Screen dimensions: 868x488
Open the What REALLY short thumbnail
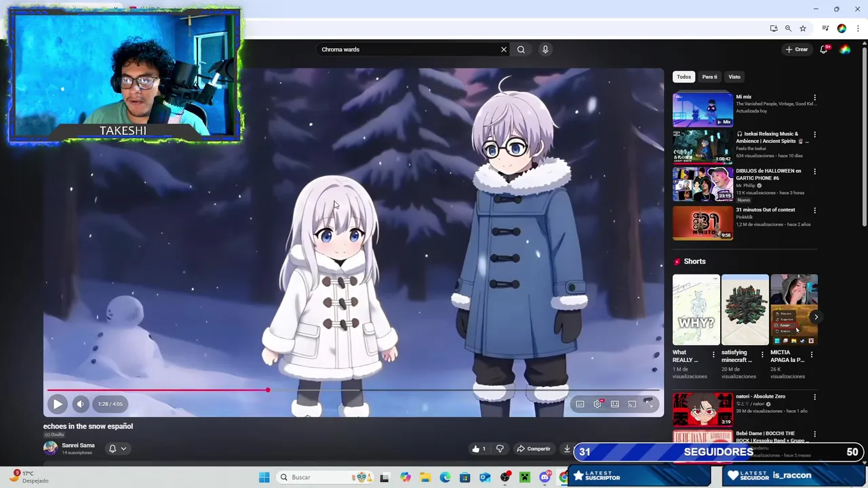coord(696,310)
